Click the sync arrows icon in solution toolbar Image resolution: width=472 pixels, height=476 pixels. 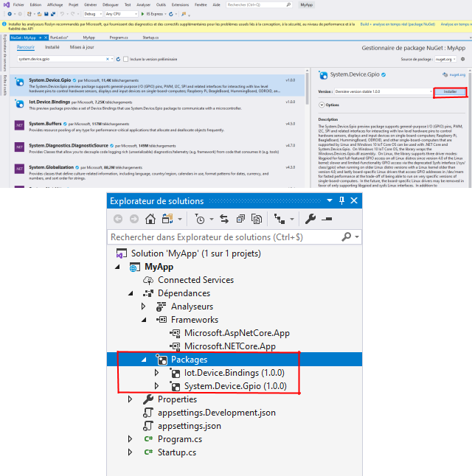(223, 219)
